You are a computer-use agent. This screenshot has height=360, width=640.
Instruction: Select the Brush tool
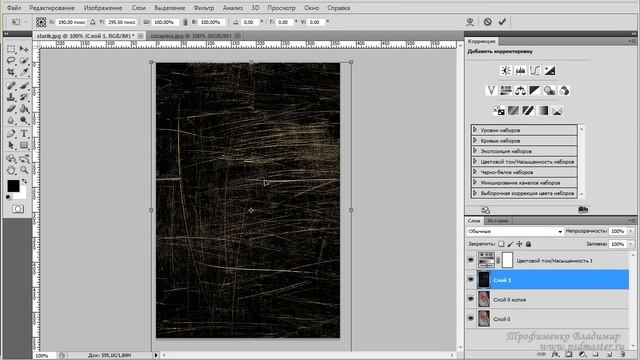pyautogui.click(x=24, y=85)
